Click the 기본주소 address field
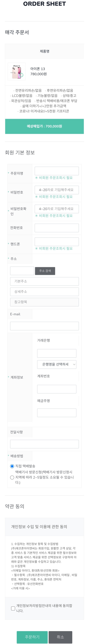The width and height of the screenshot is (89, 644). click(x=44, y=281)
